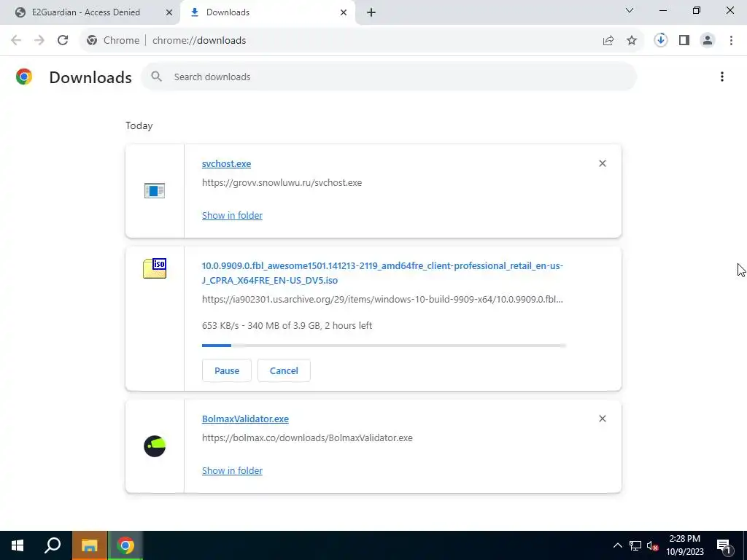Click the archive.org source URL
This screenshot has height=560, width=747.
(x=382, y=299)
